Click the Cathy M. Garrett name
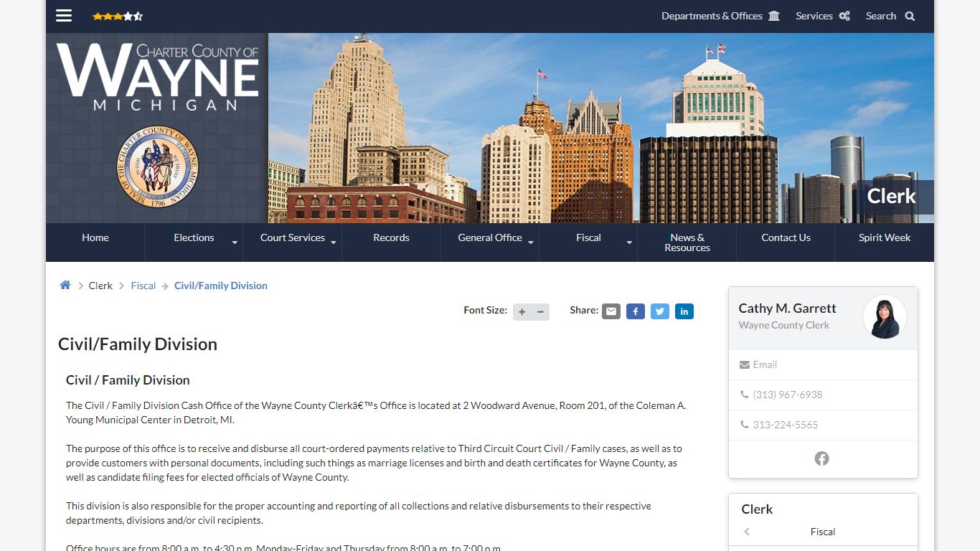This screenshot has height=551, width=980. [788, 308]
